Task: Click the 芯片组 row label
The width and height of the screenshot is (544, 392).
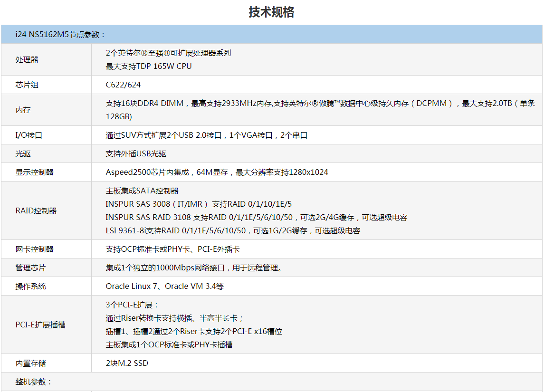Action: [27, 85]
